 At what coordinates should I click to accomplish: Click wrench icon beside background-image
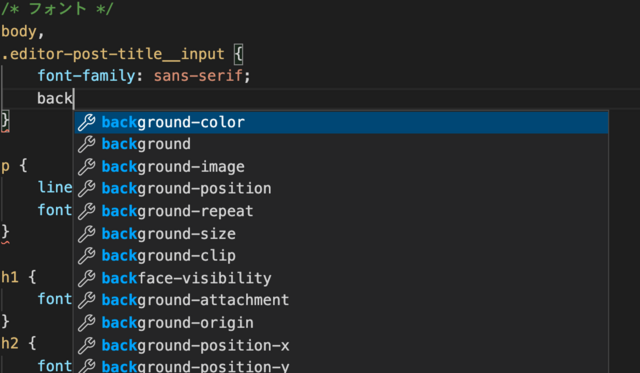[x=87, y=167]
